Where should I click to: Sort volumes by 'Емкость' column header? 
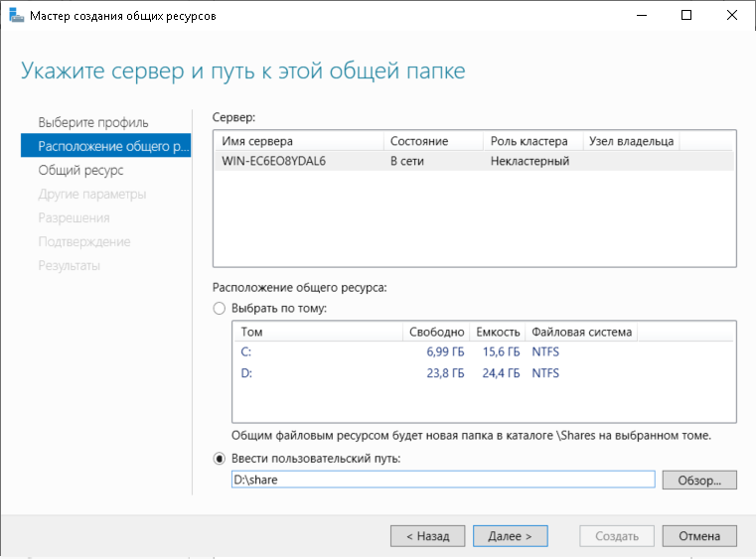pyautogui.click(x=498, y=332)
